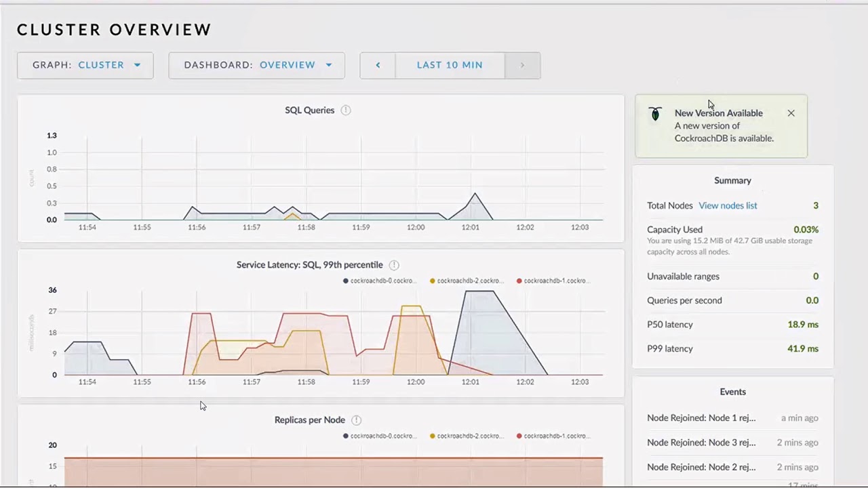Open the Service Latency info icon
This screenshot has width=868, height=488.
[x=394, y=265]
